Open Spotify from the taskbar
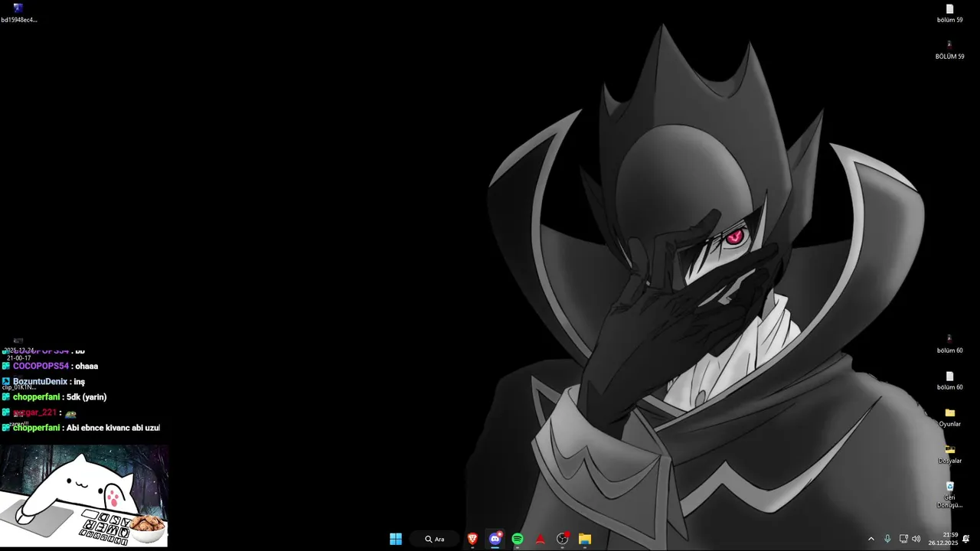This screenshot has width=980, height=551. (518, 539)
